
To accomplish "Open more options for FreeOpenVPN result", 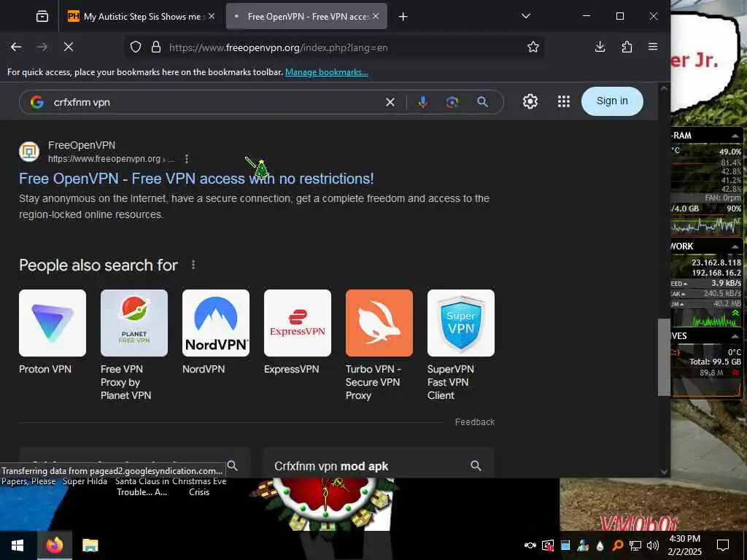I will 187,159.
